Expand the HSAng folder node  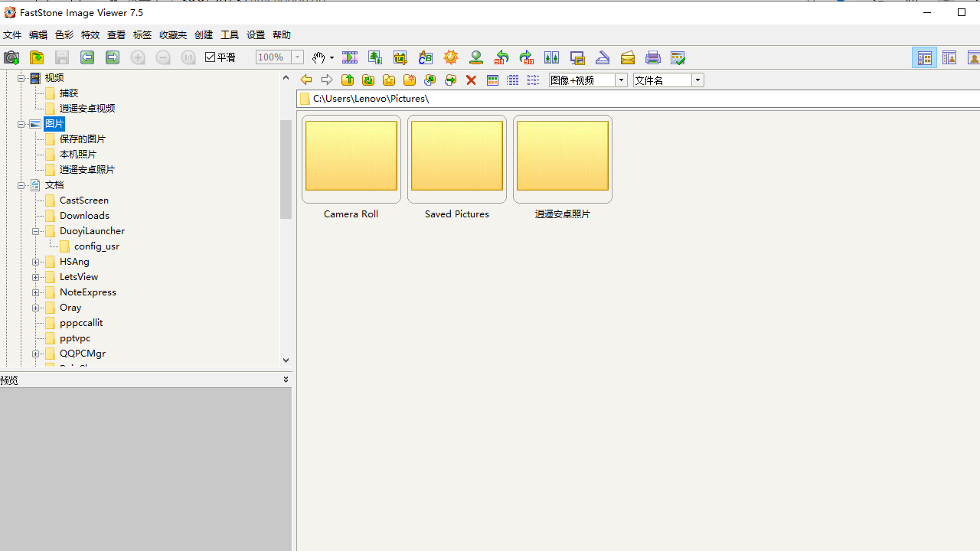pyautogui.click(x=36, y=261)
